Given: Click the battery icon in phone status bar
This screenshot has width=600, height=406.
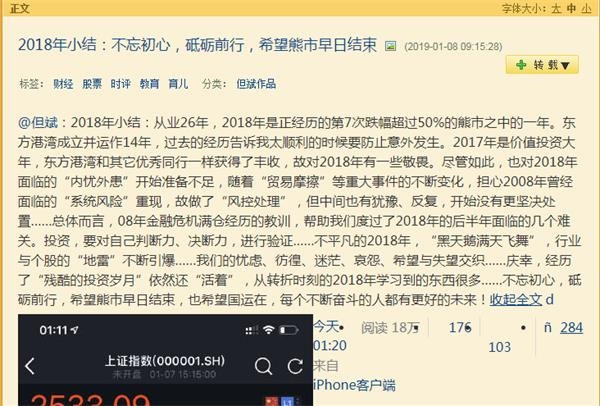Looking at the screenshot, I should 289,330.
